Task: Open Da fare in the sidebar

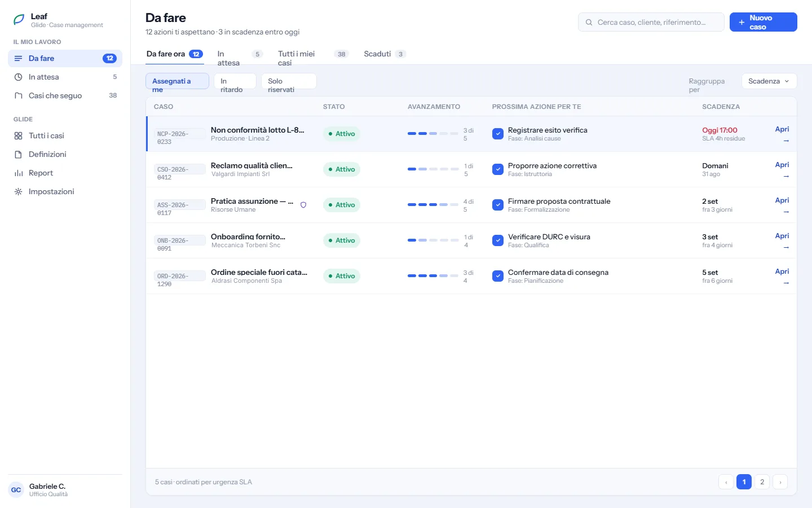Action: (x=65, y=58)
